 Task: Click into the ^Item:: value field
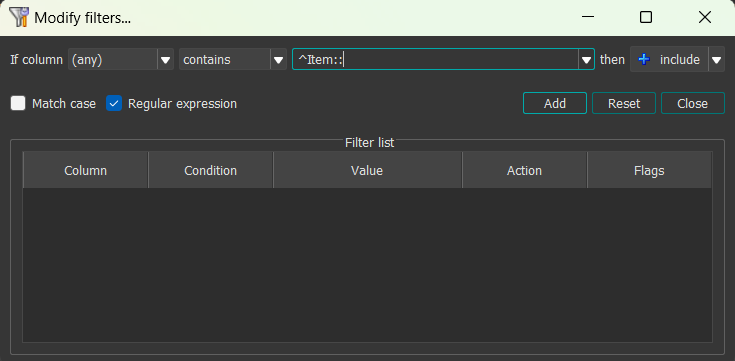coord(435,60)
